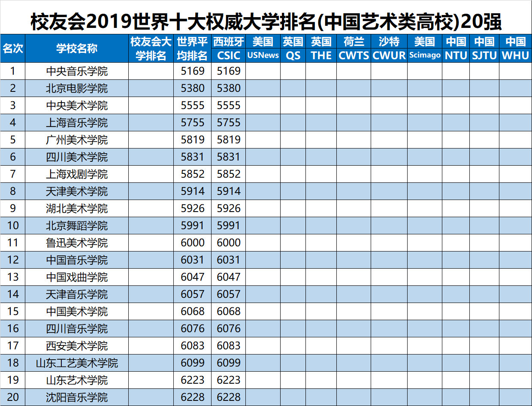Image resolution: width=532 pixels, height=406 pixels.
Task: Select 6223 in the CSIC column
Action: pos(229,380)
